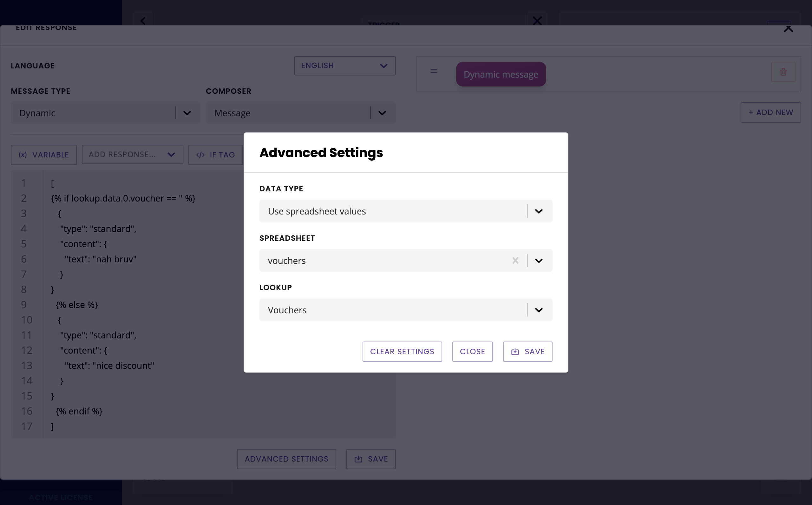Select the Dynamic message bubble

point(501,74)
